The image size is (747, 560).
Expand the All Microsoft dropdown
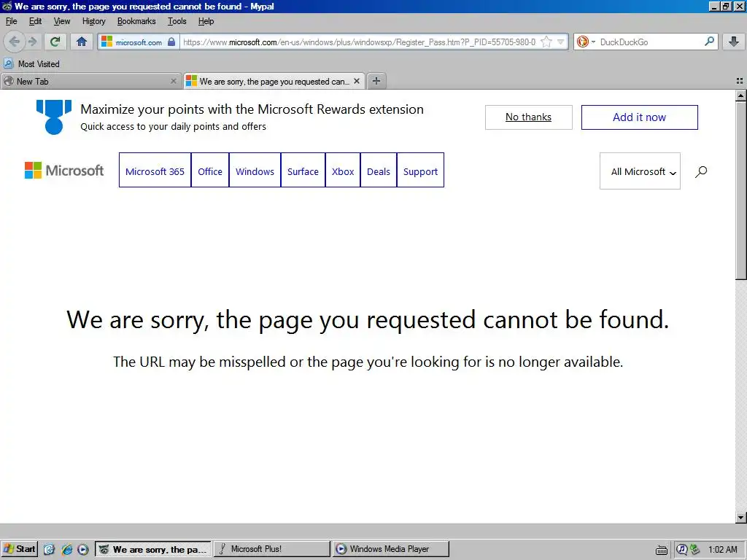(640, 171)
